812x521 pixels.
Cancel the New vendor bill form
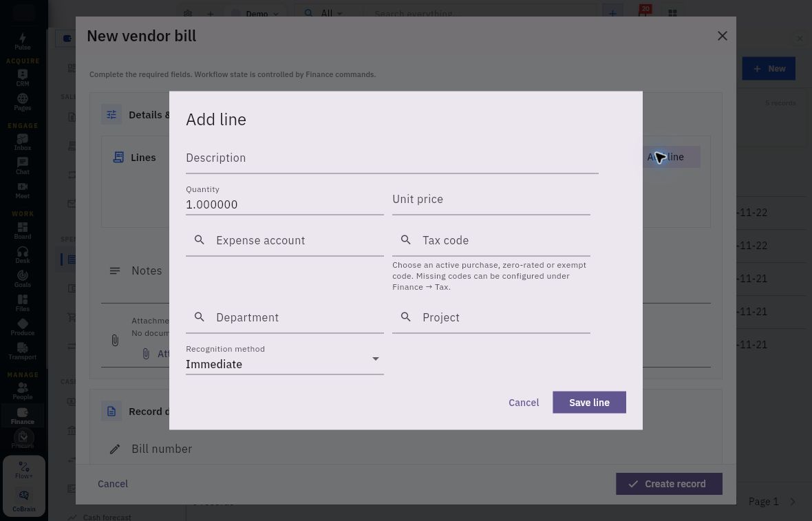click(112, 484)
